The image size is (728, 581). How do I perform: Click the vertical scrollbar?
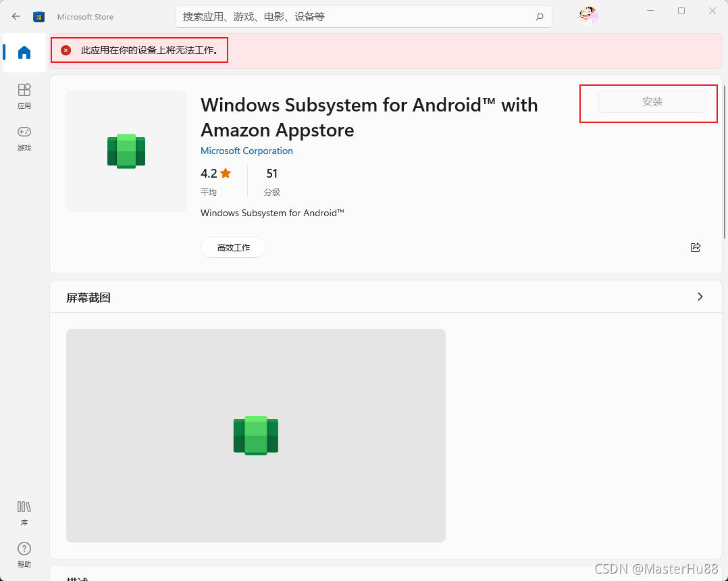tap(725, 163)
